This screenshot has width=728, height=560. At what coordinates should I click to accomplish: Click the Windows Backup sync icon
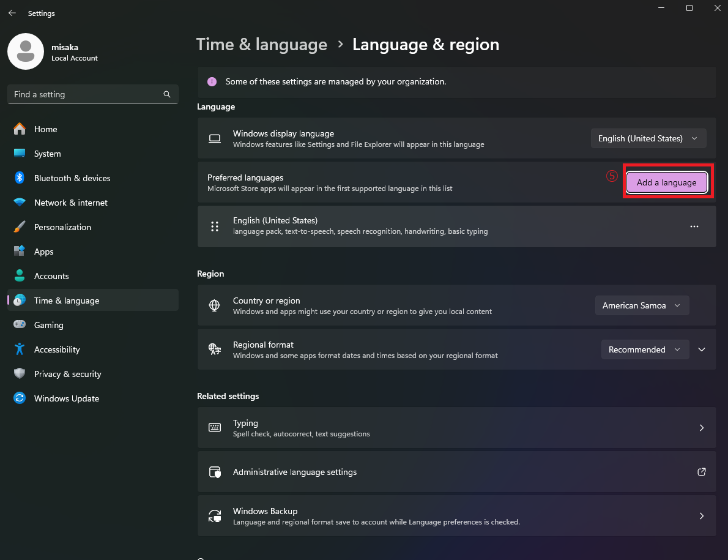[x=215, y=516]
